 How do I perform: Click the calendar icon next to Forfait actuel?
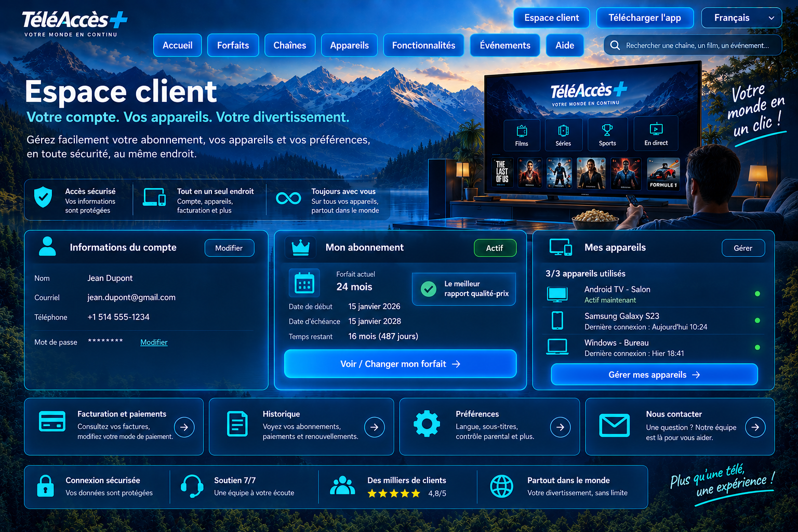coord(304,284)
